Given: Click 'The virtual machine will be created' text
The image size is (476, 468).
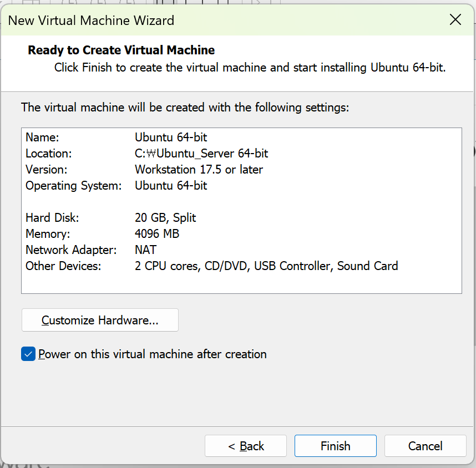Looking at the screenshot, I should click(x=185, y=108).
